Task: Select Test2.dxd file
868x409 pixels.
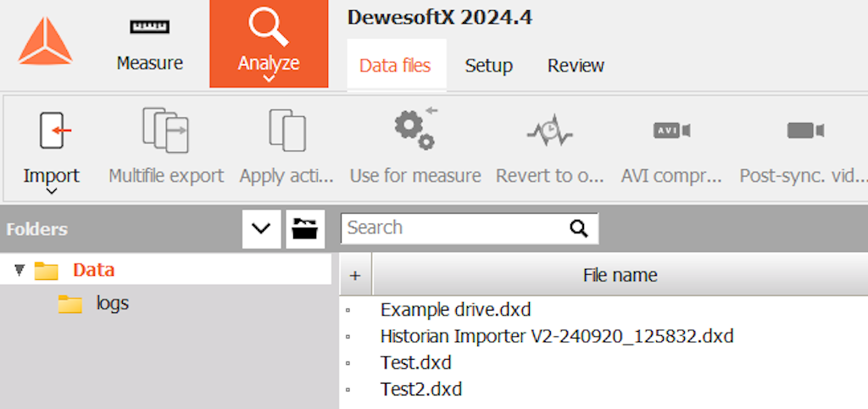Action: (421, 389)
